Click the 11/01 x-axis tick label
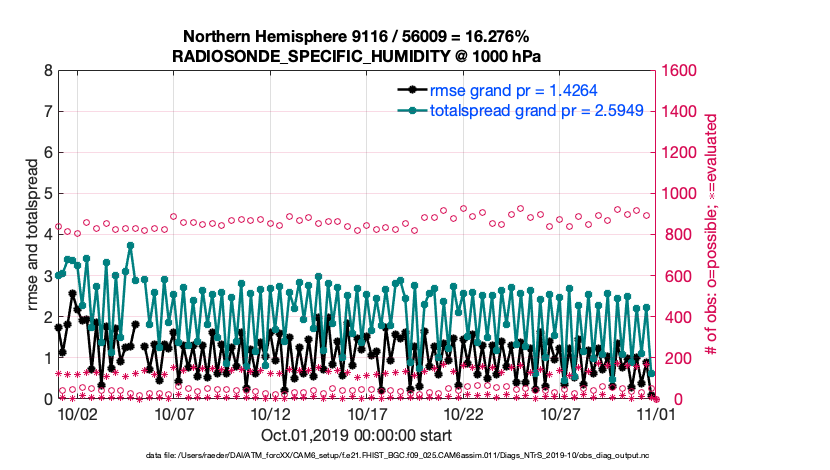The image size is (830, 470). tap(657, 413)
